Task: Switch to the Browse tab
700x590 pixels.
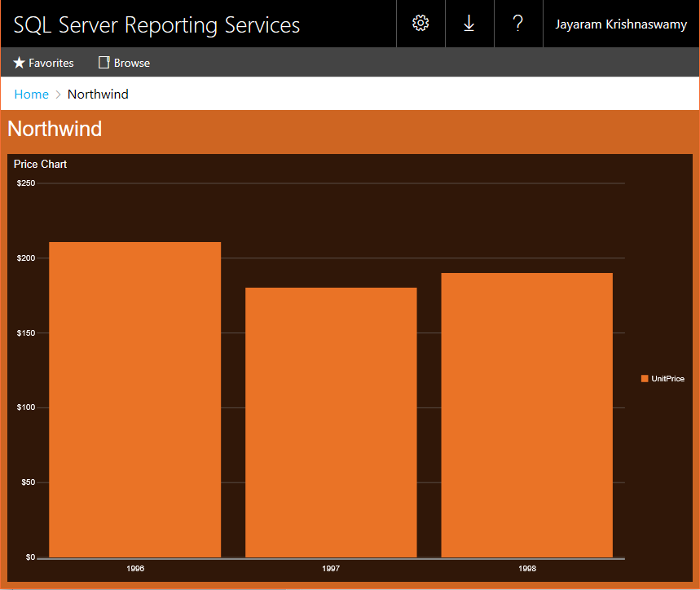Action: coord(123,62)
